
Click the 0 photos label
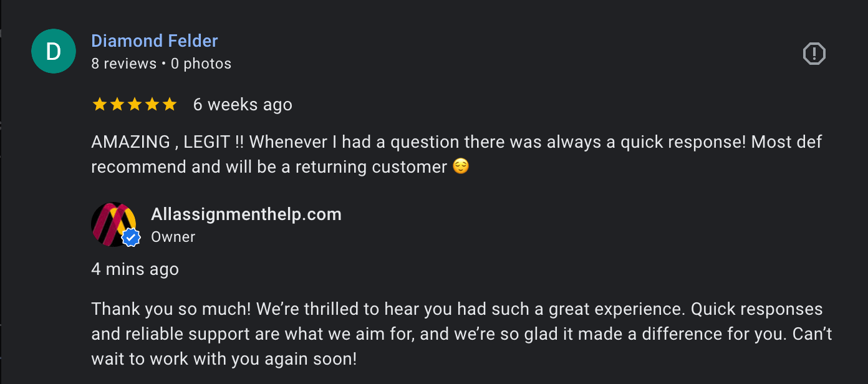(x=201, y=63)
